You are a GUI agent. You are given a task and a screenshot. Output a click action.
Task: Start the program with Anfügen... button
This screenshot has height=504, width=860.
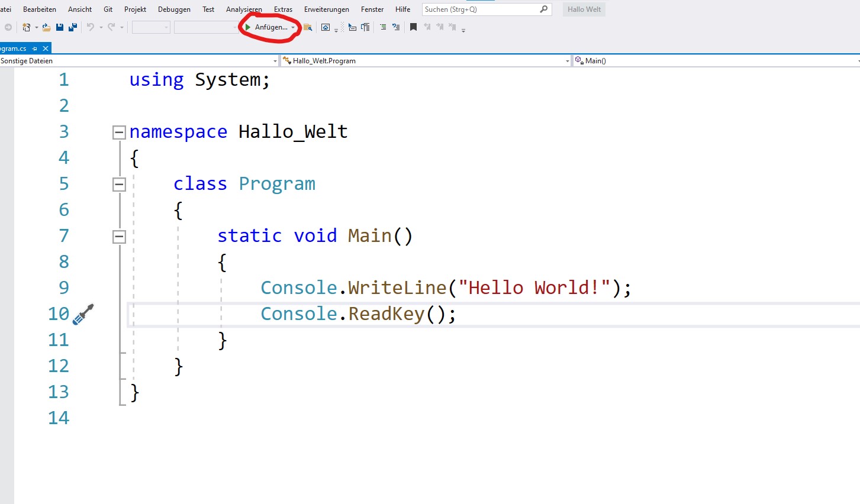point(266,27)
